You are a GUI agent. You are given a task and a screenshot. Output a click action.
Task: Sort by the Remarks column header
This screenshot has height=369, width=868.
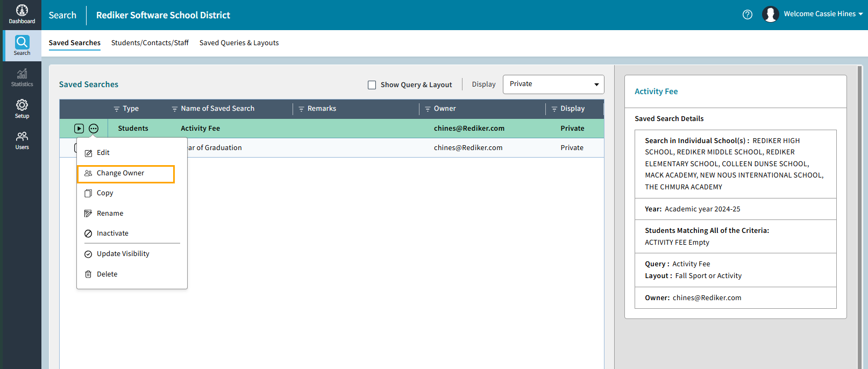tap(322, 109)
